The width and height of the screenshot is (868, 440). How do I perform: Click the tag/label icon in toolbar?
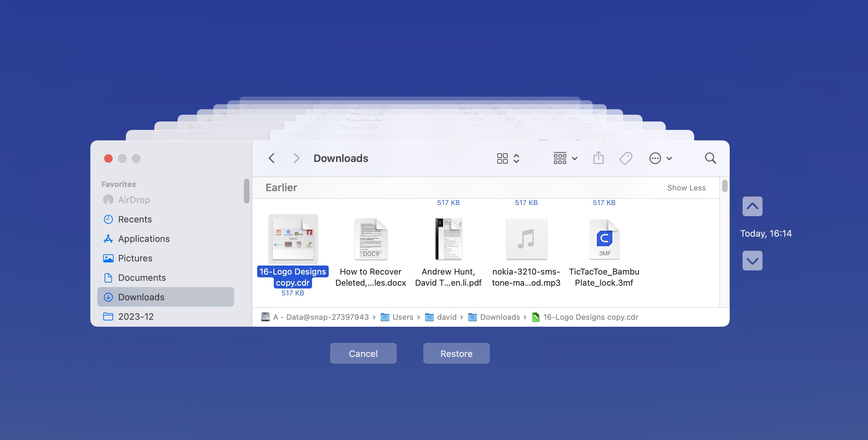point(627,158)
